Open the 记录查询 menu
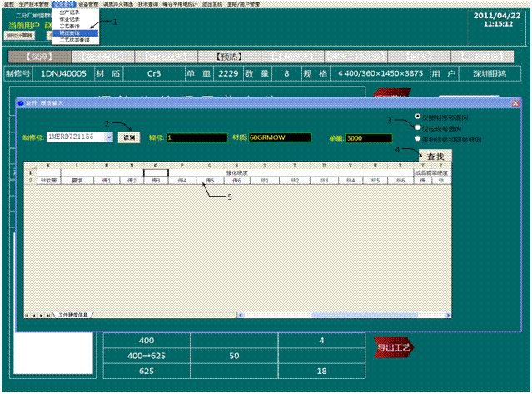The width and height of the screenshot is (532, 394). [x=63, y=4]
